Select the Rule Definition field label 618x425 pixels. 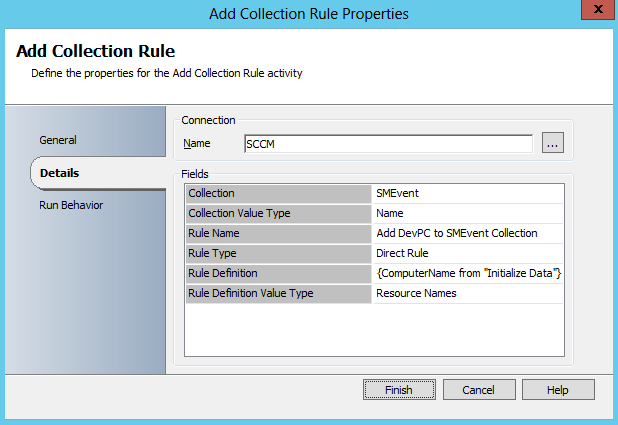[277, 273]
